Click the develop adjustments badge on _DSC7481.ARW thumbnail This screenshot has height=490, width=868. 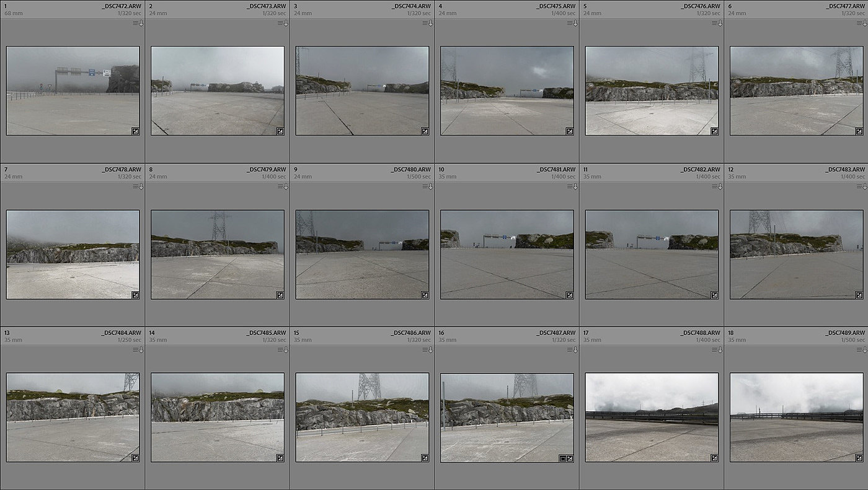click(x=570, y=295)
